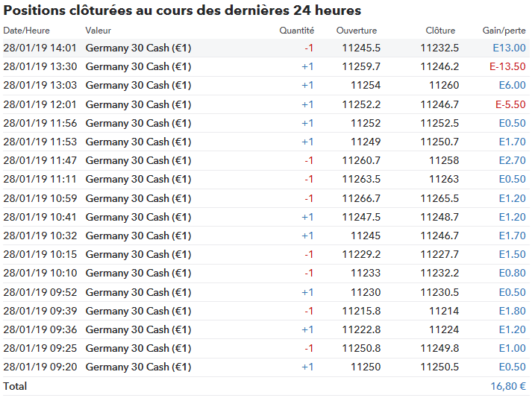Sort by the Date/Heure column header

coord(26,31)
